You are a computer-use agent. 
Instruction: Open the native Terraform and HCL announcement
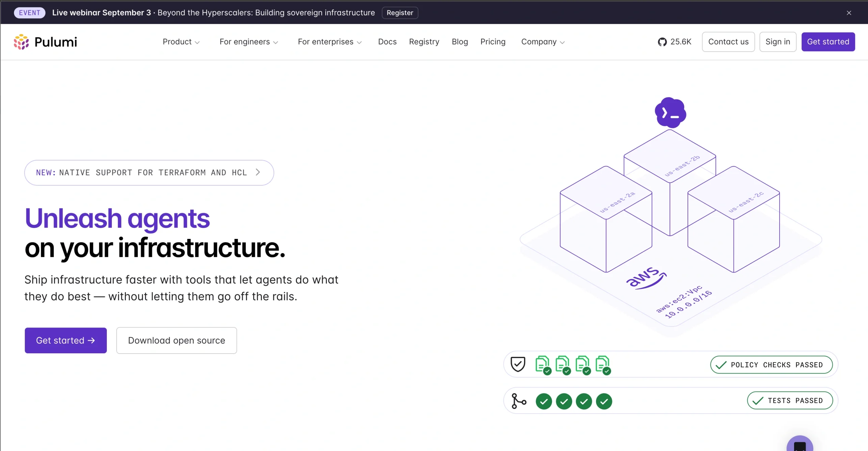[x=149, y=173]
